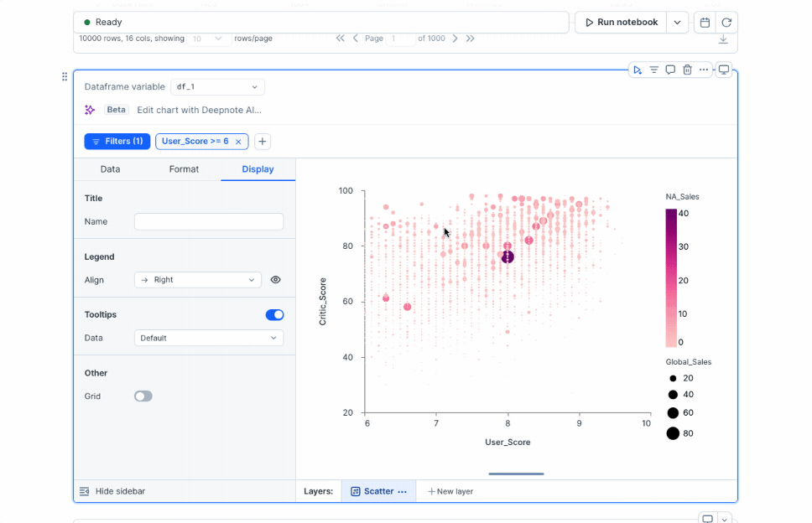This screenshot has width=812, height=523.
Task: Switch to the Format tab
Action: click(184, 169)
